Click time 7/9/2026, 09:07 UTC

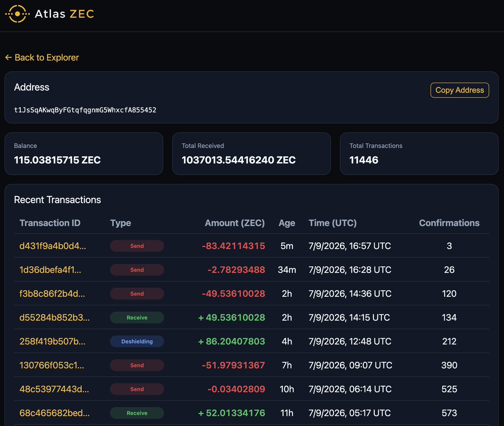[350, 366]
